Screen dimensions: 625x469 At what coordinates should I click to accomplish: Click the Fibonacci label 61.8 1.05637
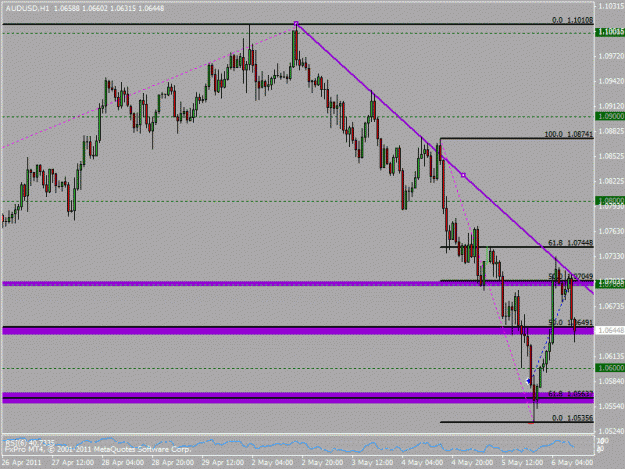tap(571, 393)
